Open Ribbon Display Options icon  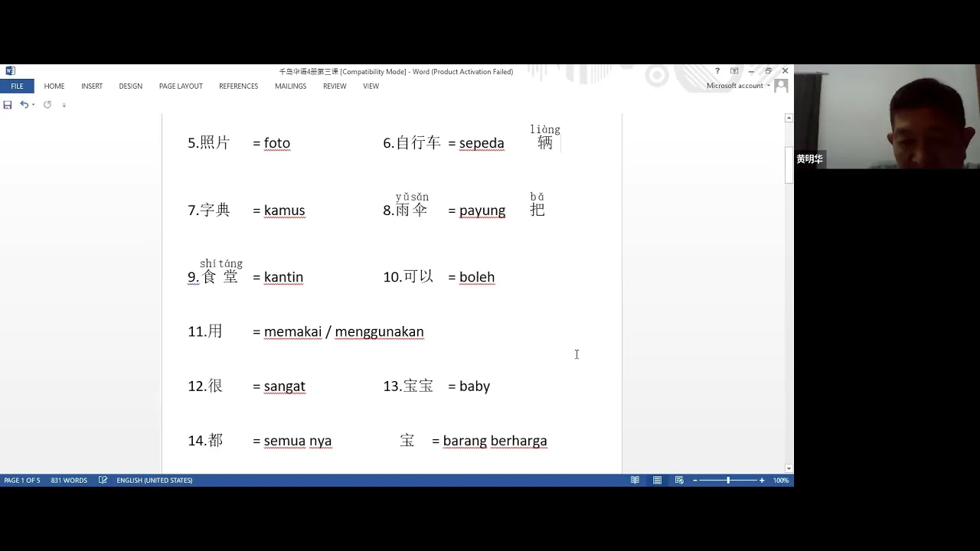pos(734,71)
